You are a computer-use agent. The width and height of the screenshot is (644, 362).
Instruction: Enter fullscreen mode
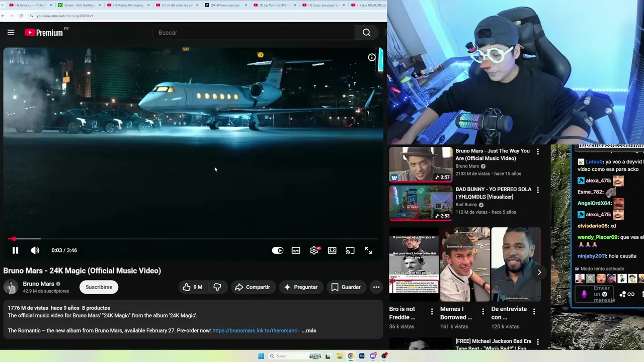click(368, 250)
